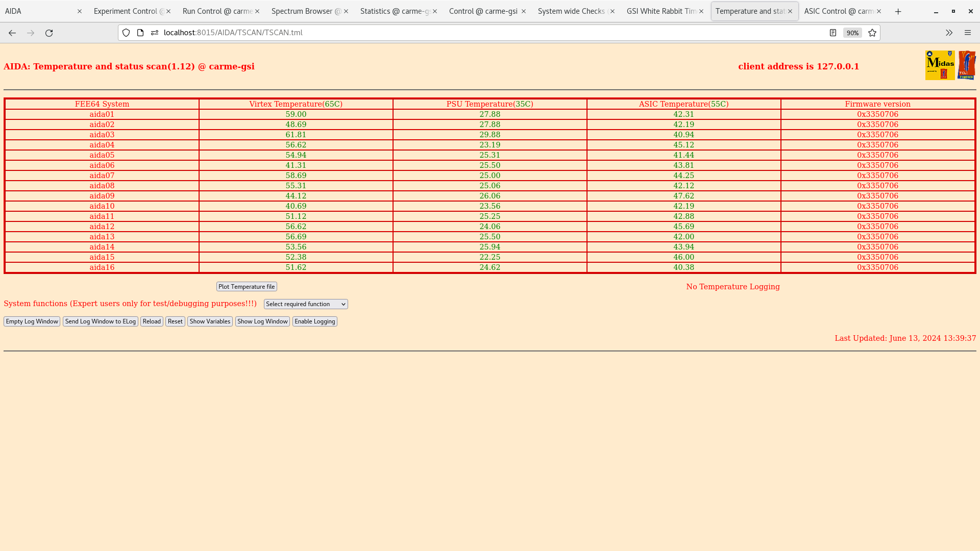
Task: Click the Reset button
Action: click(x=175, y=321)
